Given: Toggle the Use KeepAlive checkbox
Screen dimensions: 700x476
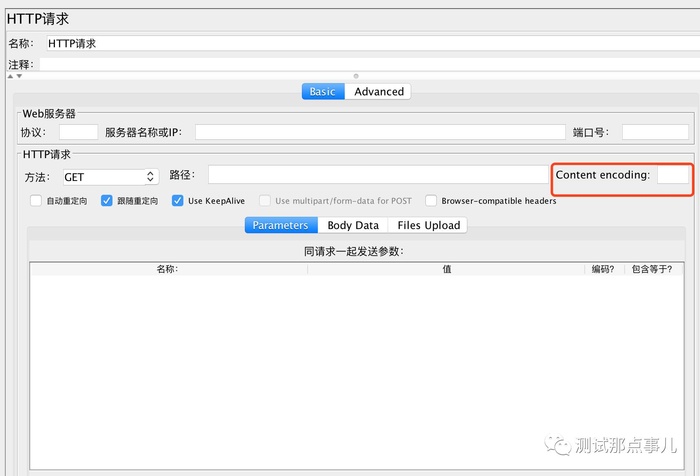Looking at the screenshot, I should [178, 200].
